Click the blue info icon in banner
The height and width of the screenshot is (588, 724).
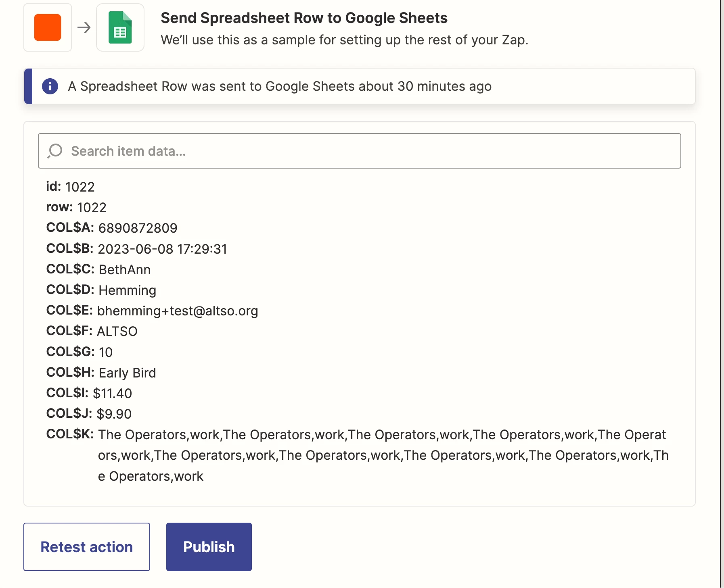50,86
